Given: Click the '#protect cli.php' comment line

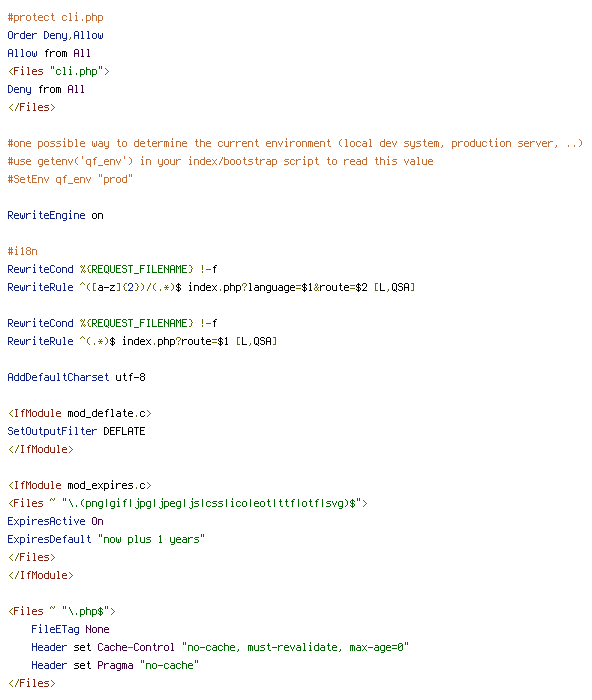Looking at the screenshot, I should pos(55,17).
